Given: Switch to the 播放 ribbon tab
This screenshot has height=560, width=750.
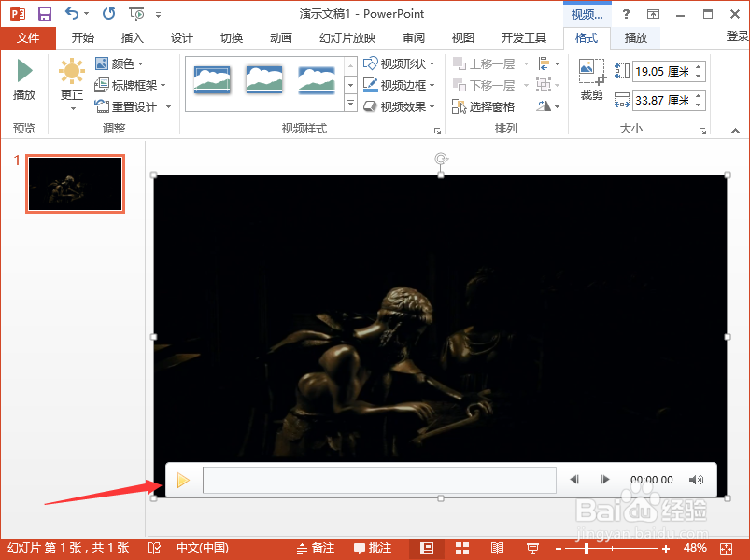Looking at the screenshot, I should pos(635,37).
